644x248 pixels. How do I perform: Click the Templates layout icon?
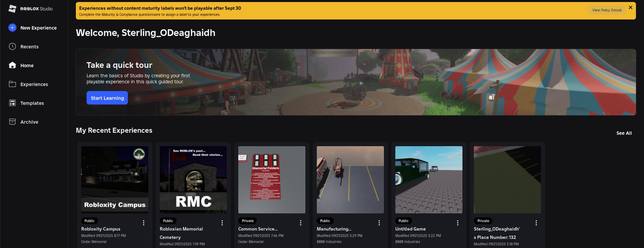coord(12,103)
